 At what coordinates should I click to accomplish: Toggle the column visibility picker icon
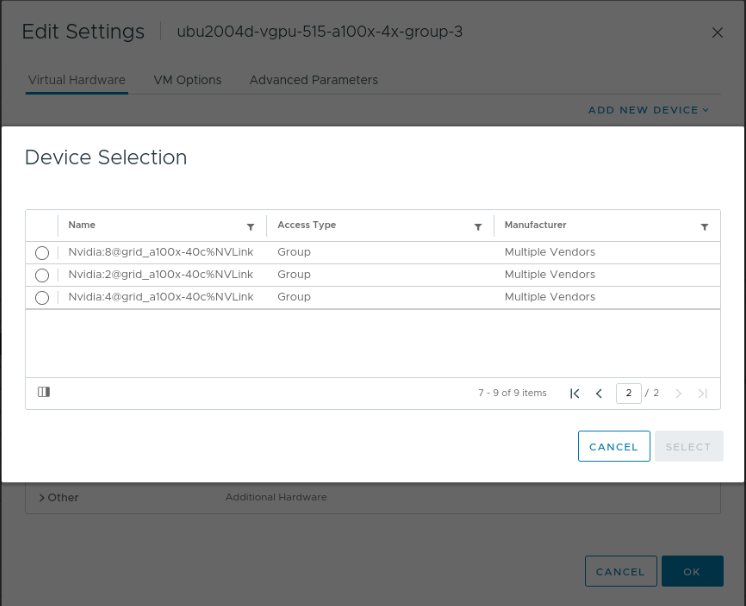click(44, 392)
